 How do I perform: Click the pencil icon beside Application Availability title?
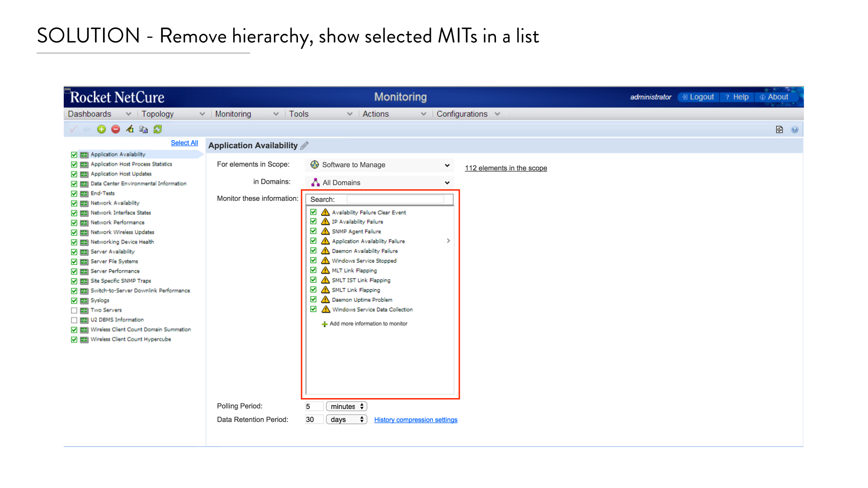point(304,145)
